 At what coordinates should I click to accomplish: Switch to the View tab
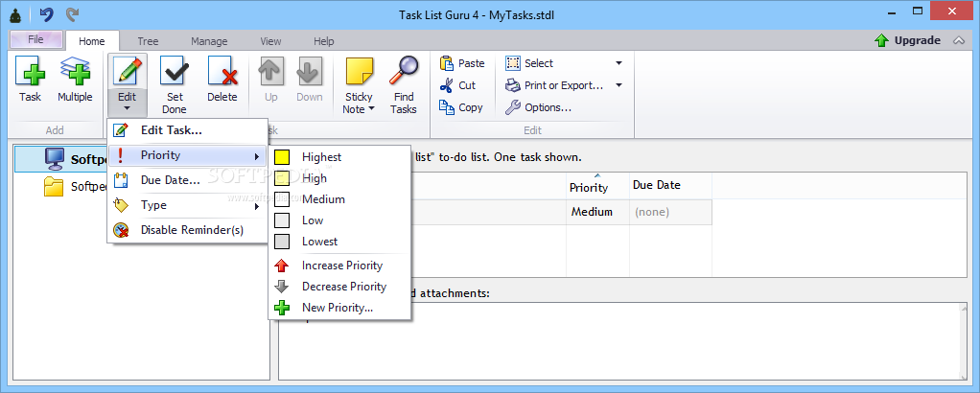click(x=270, y=41)
